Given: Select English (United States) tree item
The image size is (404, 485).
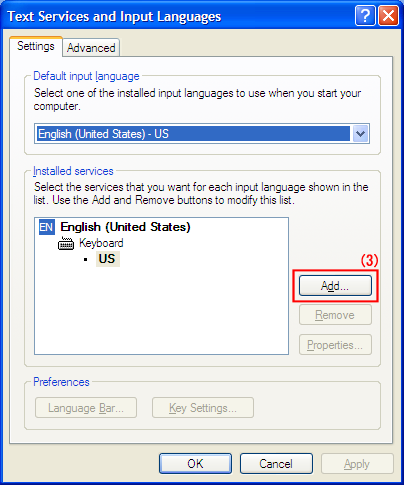Looking at the screenshot, I should (x=125, y=227).
